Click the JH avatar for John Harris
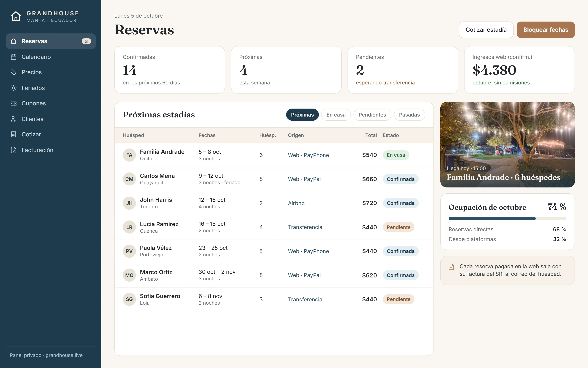The width and height of the screenshot is (588, 368). pyautogui.click(x=129, y=203)
